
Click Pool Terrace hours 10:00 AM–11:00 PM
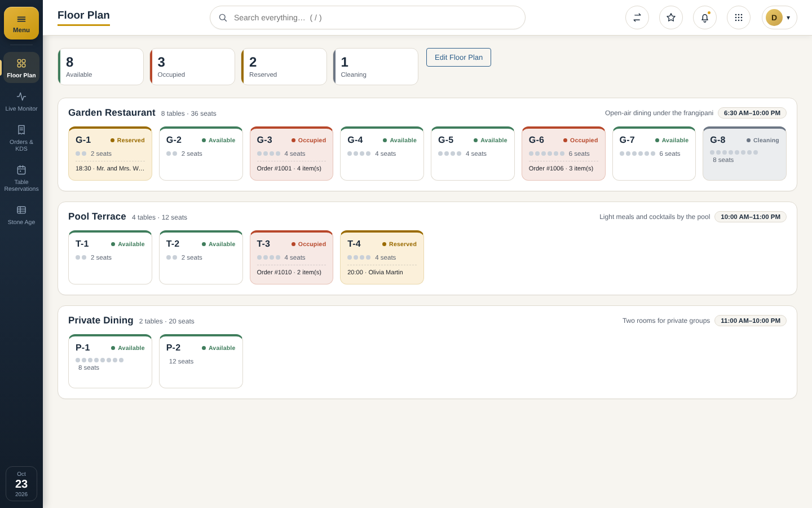click(751, 217)
